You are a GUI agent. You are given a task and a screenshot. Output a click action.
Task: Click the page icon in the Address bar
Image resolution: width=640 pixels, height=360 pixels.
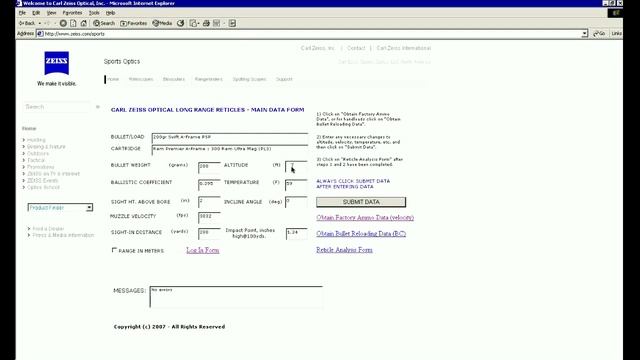(x=40, y=33)
